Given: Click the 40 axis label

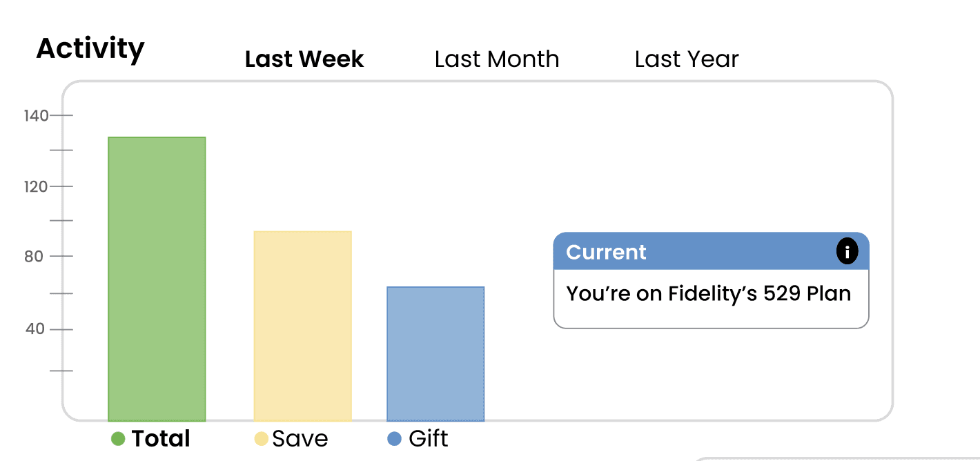Looking at the screenshot, I should click(35, 328).
